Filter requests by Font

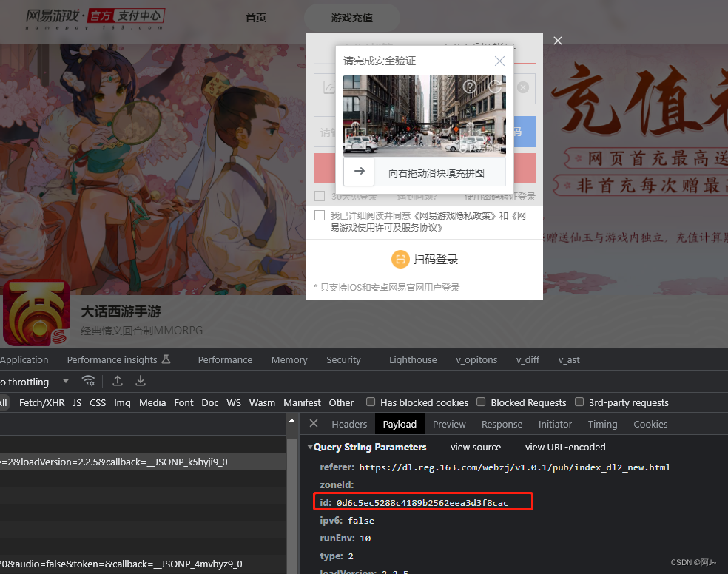coord(183,403)
